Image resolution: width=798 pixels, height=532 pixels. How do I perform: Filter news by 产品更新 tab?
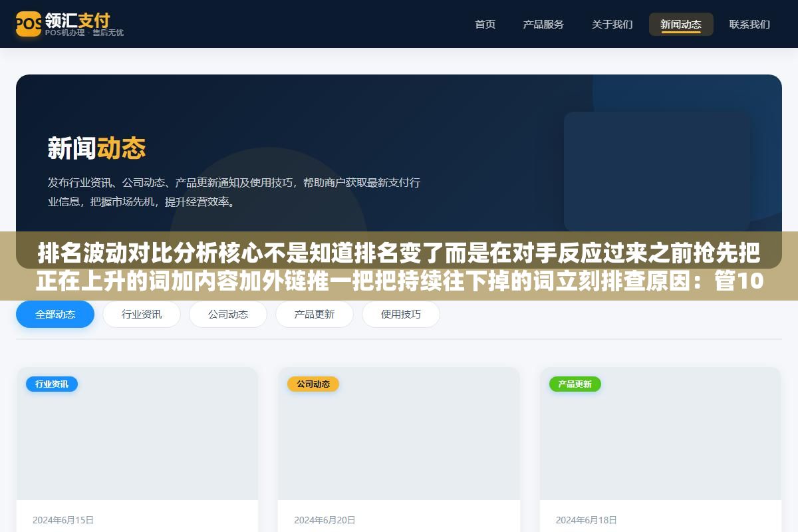point(315,314)
